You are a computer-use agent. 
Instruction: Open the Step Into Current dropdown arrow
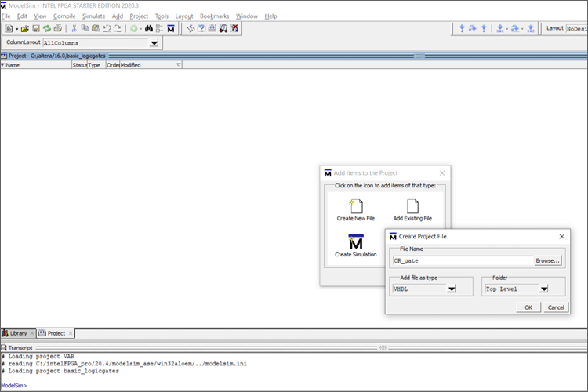coord(507,29)
